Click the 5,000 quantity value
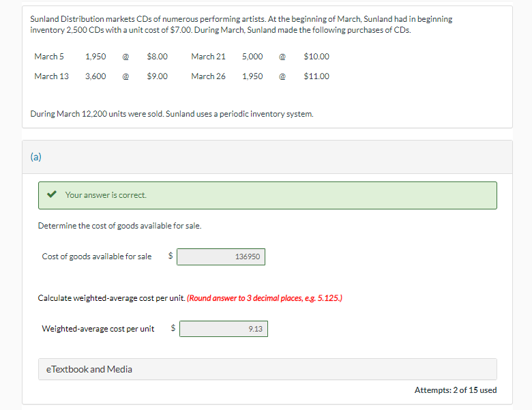This screenshot has height=410, width=532. [252, 57]
